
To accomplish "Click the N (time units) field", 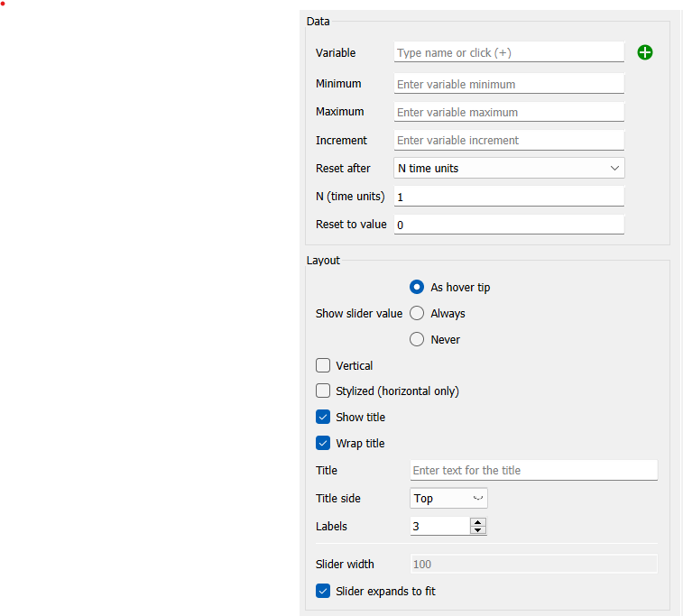I will tap(509, 197).
